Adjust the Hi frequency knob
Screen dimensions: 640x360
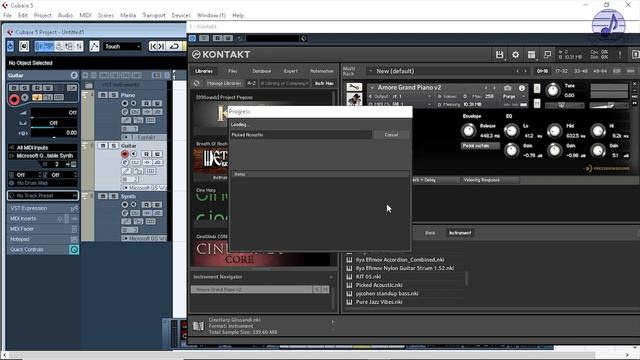(x=598, y=131)
